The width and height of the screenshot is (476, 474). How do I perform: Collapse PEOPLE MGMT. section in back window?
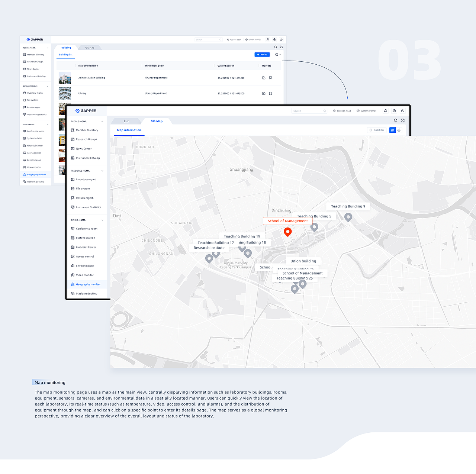pyautogui.click(x=48, y=48)
